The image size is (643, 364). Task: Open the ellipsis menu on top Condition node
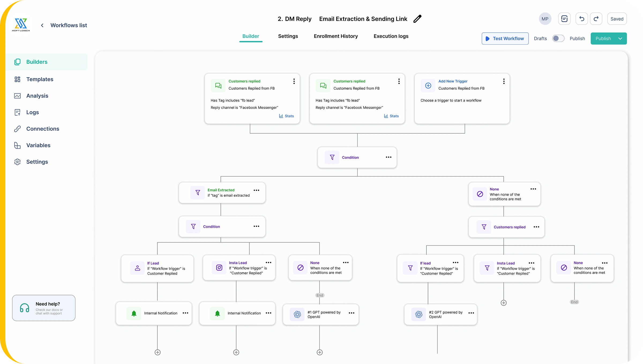(x=388, y=157)
